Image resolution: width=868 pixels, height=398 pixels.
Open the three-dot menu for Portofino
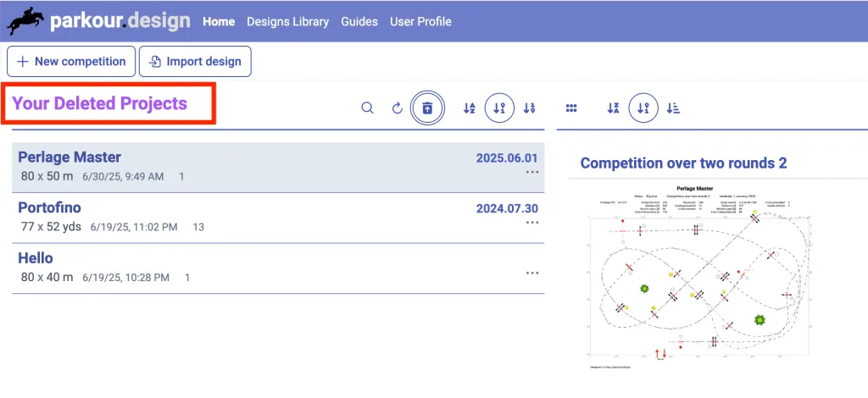coord(532,223)
